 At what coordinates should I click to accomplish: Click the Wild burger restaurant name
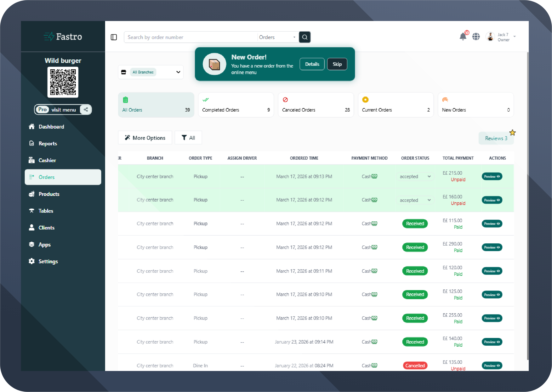point(63,61)
